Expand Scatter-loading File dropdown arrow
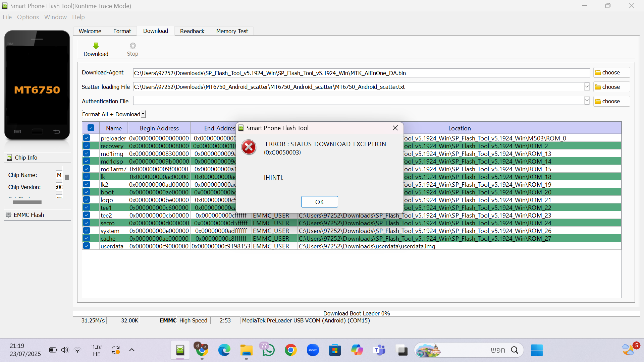The image size is (644, 362). point(587,87)
